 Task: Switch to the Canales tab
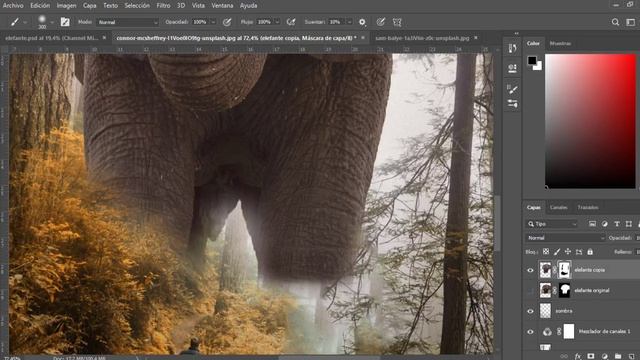pyautogui.click(x=558, y=207)
